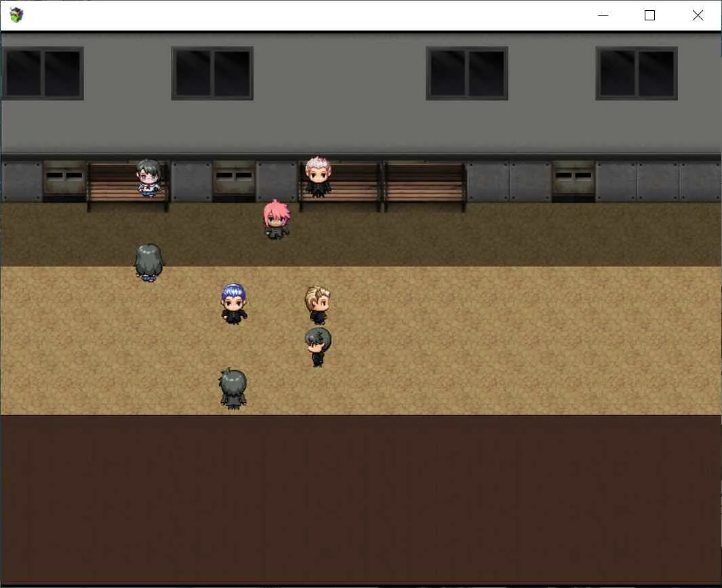Click the pink-haired character sprite
This screenshot has width=722, height=588.
click(277, 220)
